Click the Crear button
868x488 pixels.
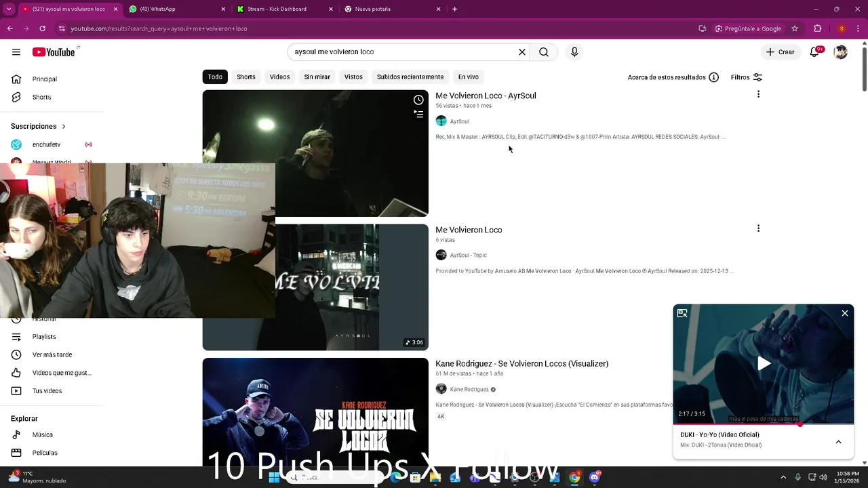(x=780, y=52)
